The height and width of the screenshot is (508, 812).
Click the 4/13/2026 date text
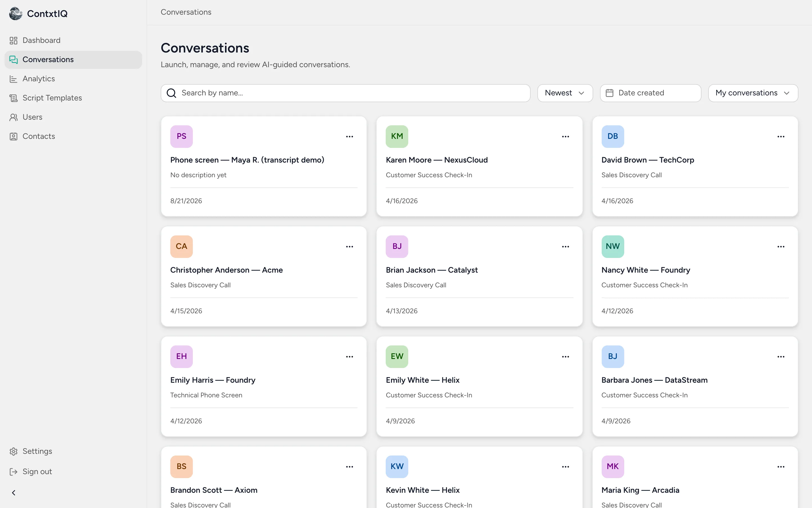point(402,311)
